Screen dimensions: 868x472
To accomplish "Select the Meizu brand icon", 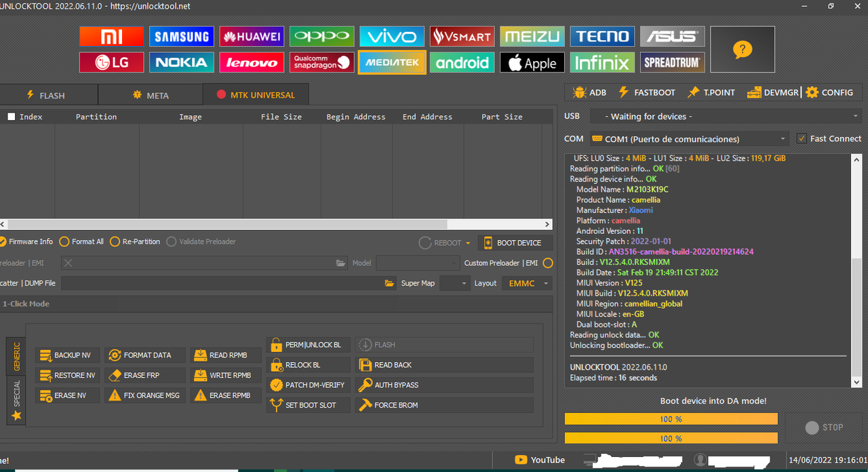I will click(532, 37).
